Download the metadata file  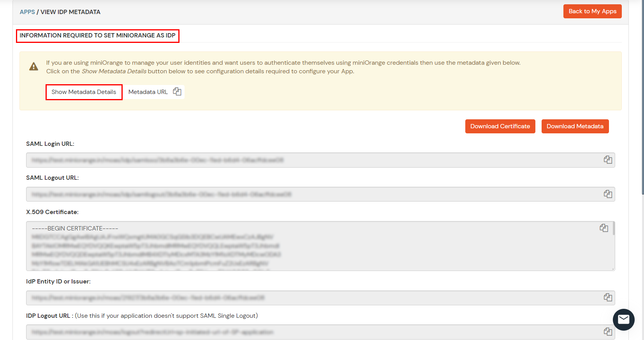(575, 126)
